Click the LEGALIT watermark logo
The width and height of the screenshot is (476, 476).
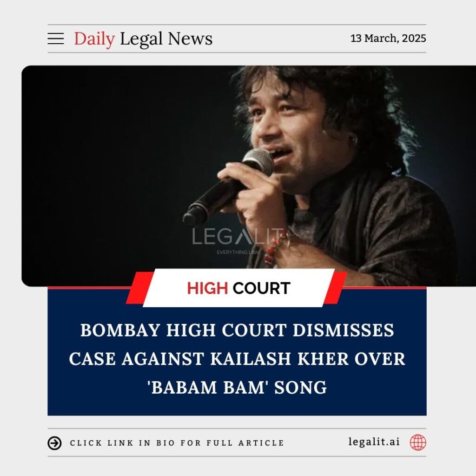[238, 237]
